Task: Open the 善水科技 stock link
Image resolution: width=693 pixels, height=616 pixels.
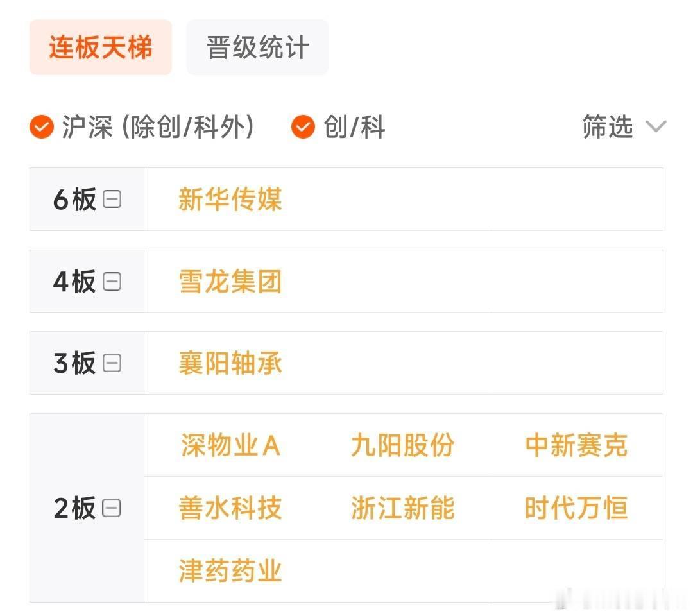Action: pos(230,508)
